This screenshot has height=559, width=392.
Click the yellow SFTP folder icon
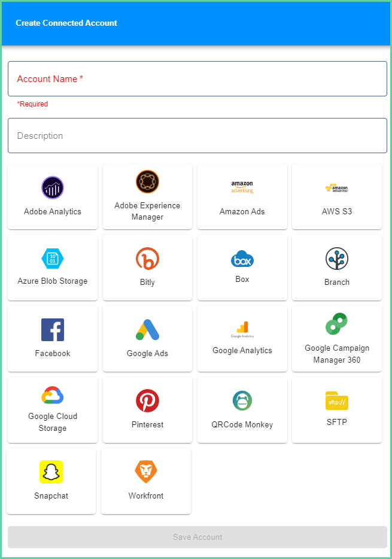pos(337,401)
